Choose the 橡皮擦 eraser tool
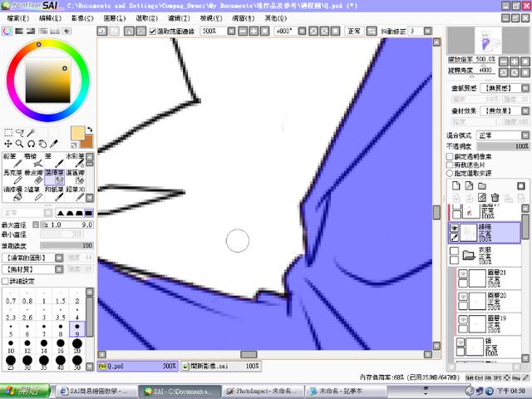Viewport: 532px width, 399px height. coord(33,176)
